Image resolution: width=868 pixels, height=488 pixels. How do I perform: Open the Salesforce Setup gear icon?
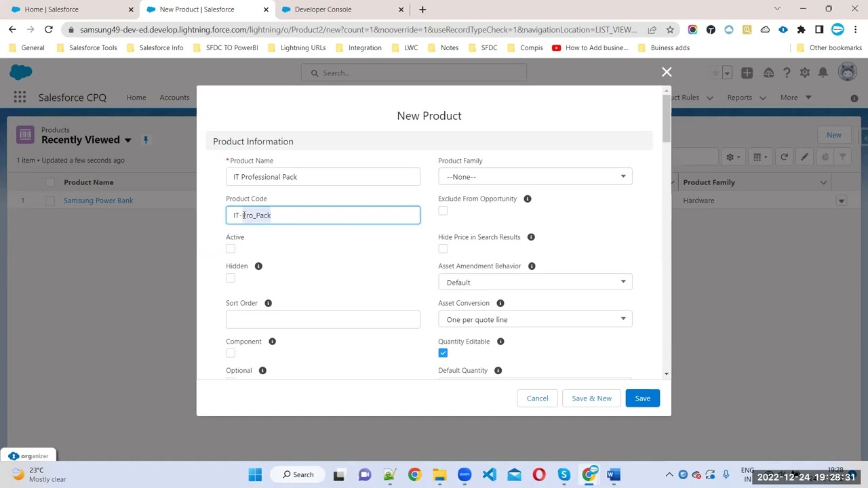[805, 73]
